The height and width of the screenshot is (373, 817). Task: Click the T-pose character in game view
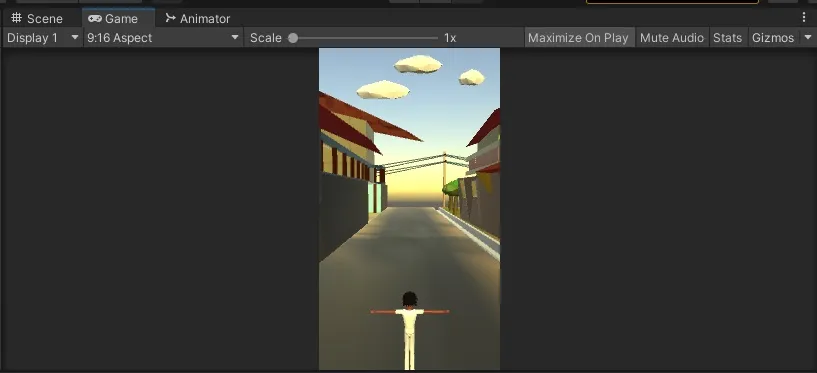tap(410, 330)
